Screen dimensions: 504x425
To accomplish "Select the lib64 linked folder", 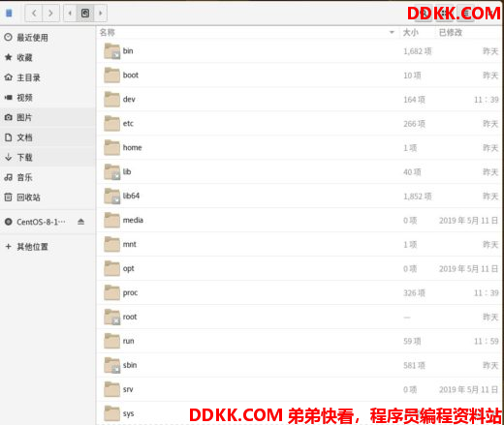I will coord(299,196).
